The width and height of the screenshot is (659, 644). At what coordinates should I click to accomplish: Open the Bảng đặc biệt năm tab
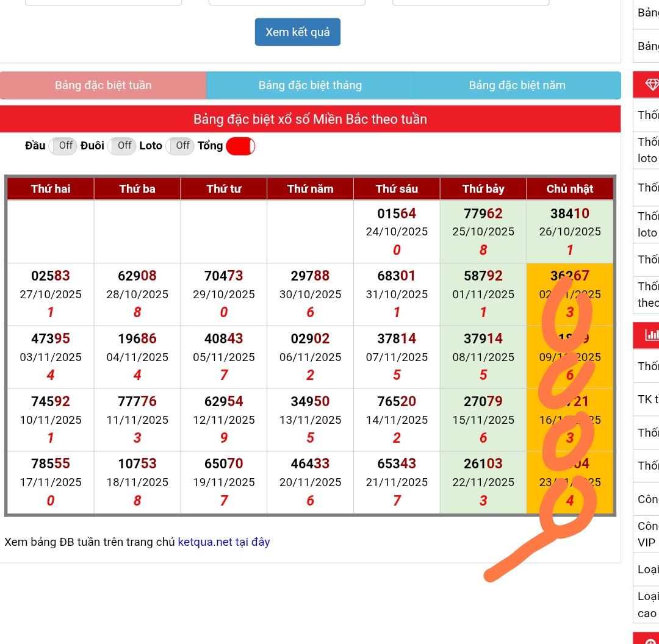(517, 85)
